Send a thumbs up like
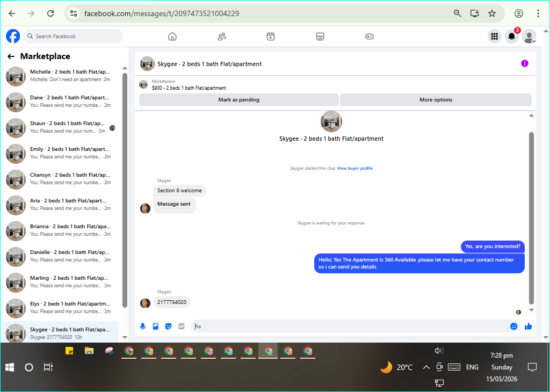The height and width of the screenshot is (392, 550). [529, 326]
